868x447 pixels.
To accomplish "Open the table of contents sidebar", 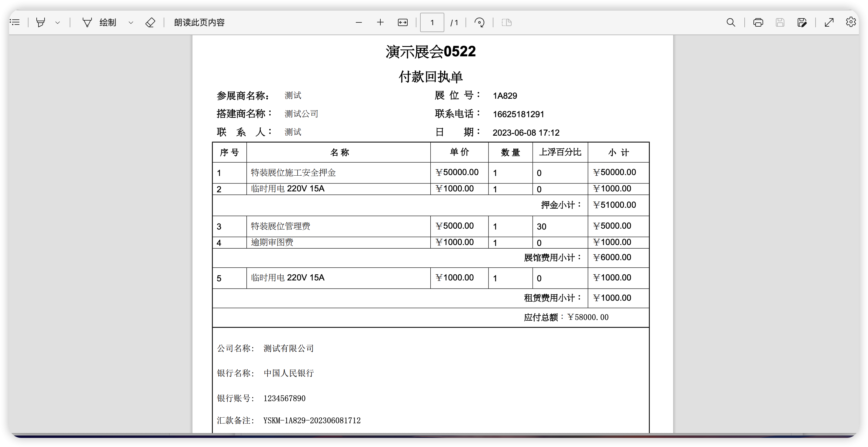I will click(x=15, y=22).
